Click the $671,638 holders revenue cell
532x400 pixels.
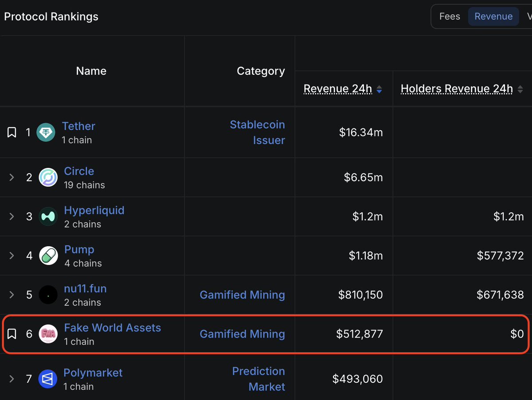(x=501, y=295)
